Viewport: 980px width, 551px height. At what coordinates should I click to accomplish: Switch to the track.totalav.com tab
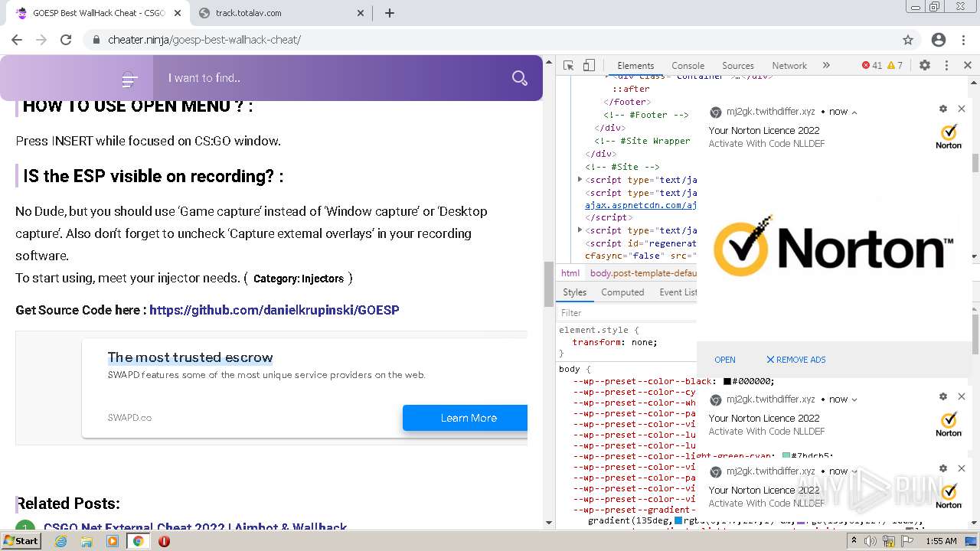(279, 13)
